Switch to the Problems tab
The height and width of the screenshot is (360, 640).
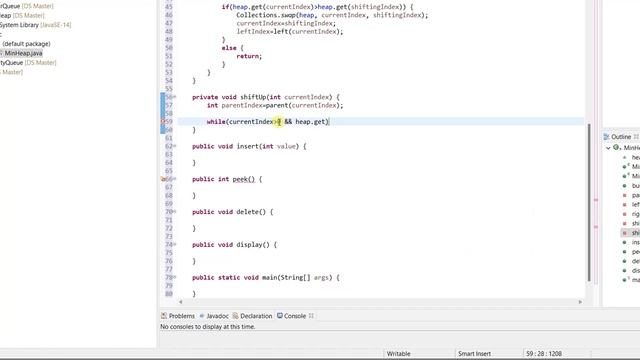[178, 316]
